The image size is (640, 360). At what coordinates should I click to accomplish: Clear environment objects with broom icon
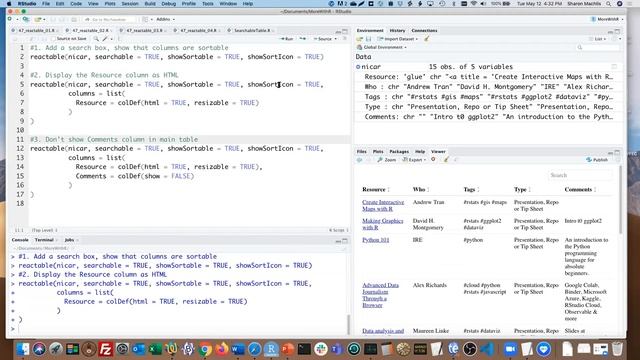pos(427,39)
